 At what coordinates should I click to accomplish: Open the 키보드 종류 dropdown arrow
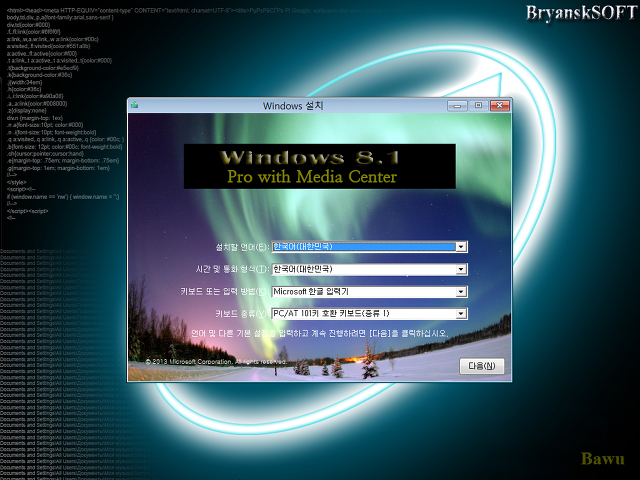coord(461,313)
